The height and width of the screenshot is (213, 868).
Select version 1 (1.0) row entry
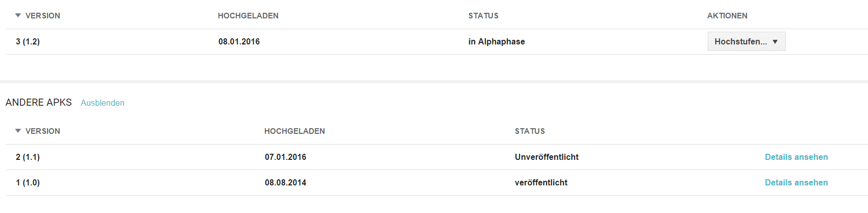[28, 183]
